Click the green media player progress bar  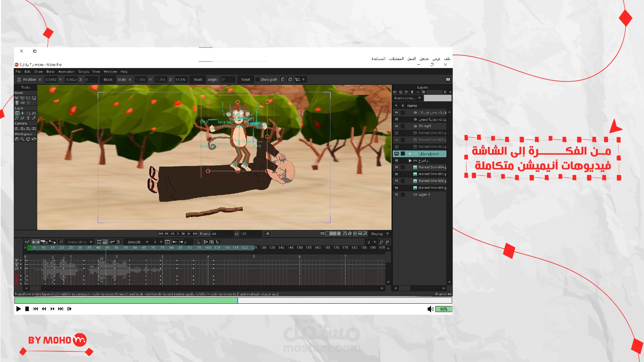(126, 301)
